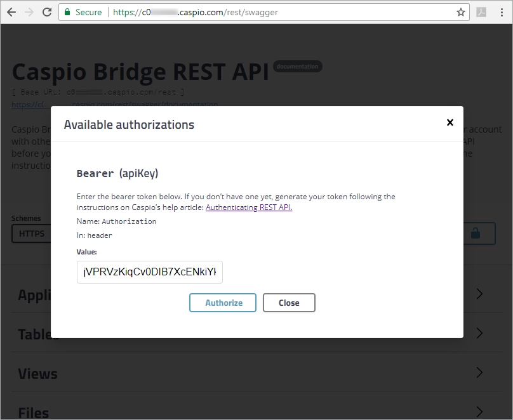Open the Chrome three-dot menu
Screen dimensions: 513x420
click(x=502, y=13)
